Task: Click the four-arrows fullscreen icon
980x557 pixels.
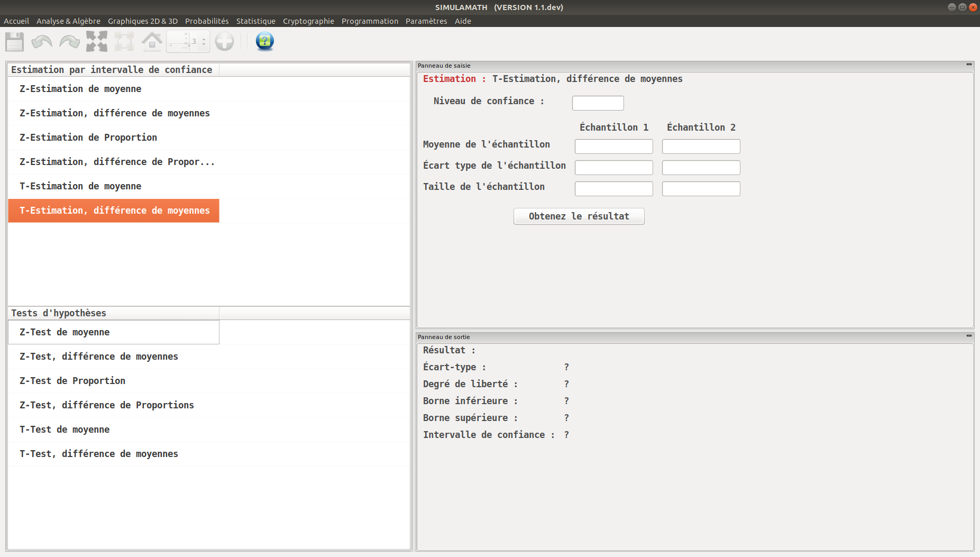Action: [97, 41]
